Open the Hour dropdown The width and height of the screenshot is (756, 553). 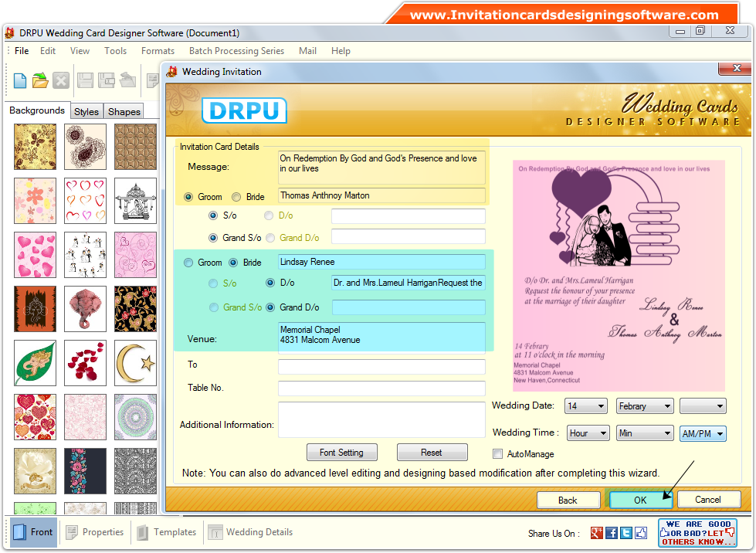[588, 433]
